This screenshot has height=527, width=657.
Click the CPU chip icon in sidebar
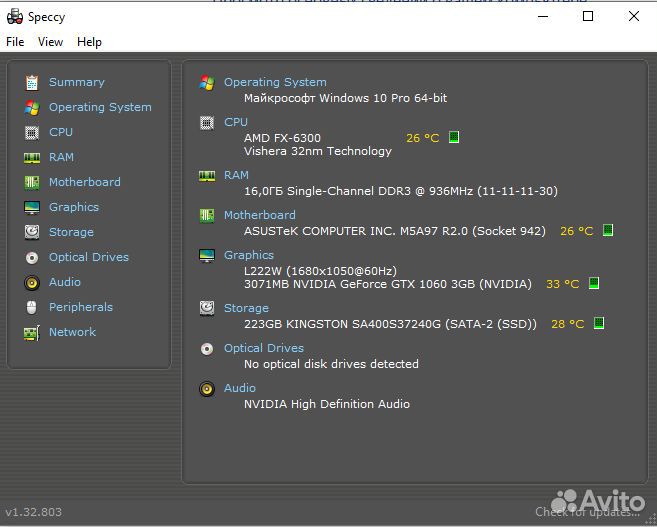(x=32, y=132)
